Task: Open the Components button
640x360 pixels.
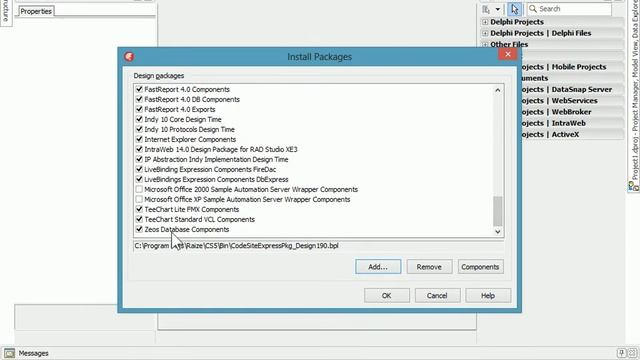Action: 480,267
